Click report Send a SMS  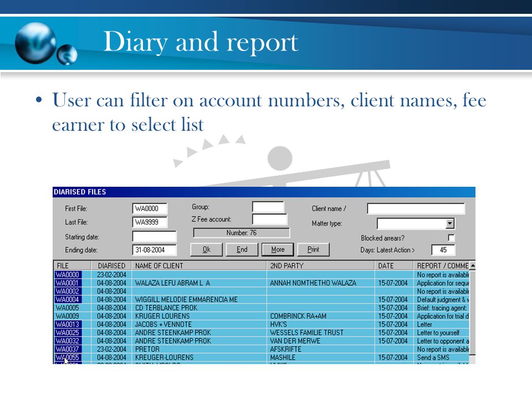point(433,357)
